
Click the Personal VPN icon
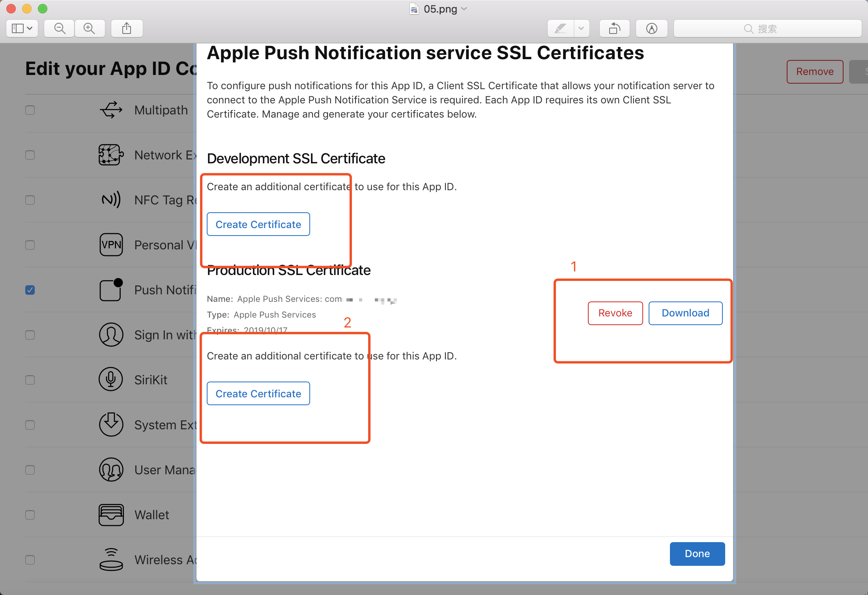tap(111, 245)
